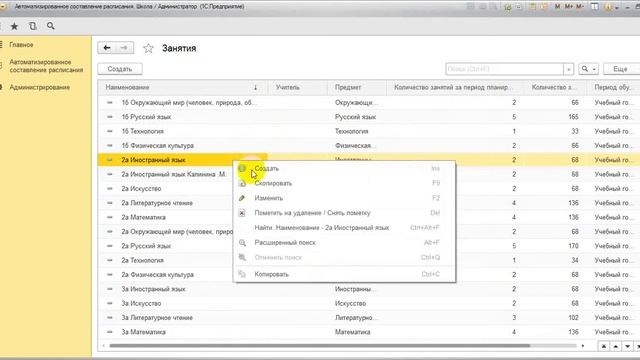Screen dimensions: 640x360
Task: Click the M- button in title bar
Action: tap(580, 7)
